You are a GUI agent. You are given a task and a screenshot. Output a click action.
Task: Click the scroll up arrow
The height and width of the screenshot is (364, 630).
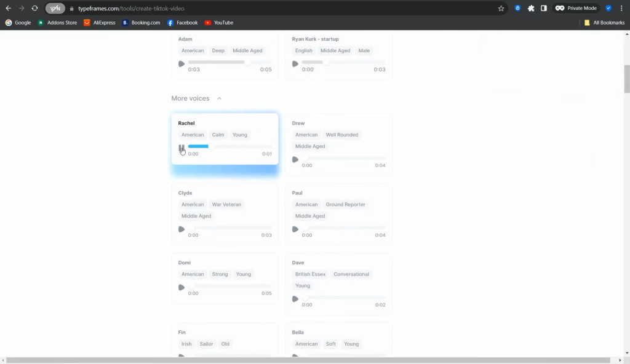tap(627, 34)
